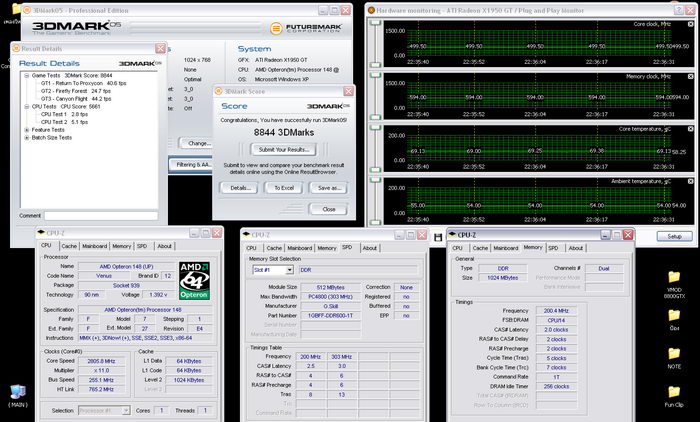Click the floppy save icon in Hardware monitoring

438,238
